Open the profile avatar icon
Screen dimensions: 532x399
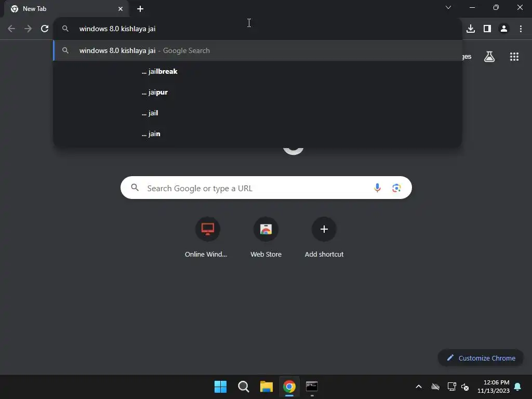coord(504,29)
